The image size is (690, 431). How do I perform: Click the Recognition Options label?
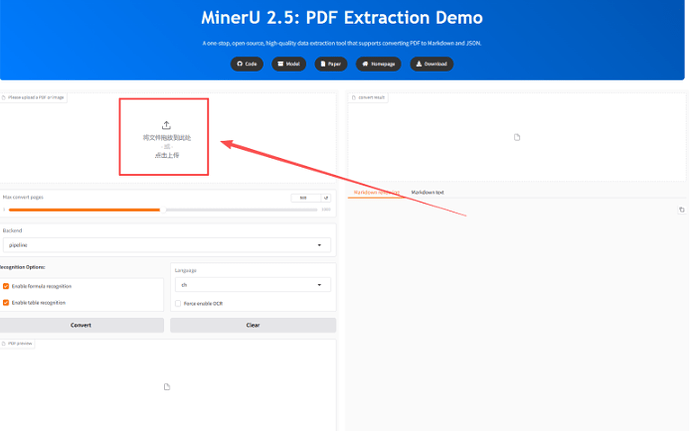pyautogui.click(x=22, y=267)
